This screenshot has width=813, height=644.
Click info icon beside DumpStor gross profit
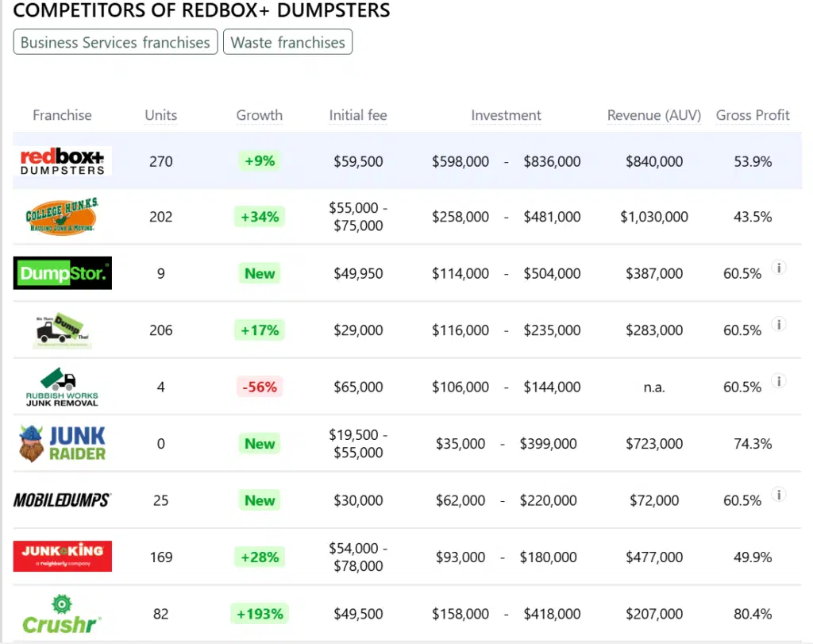click(780, 268)
